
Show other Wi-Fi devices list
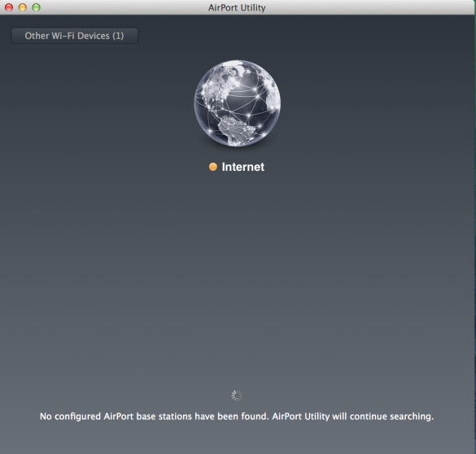75,36
